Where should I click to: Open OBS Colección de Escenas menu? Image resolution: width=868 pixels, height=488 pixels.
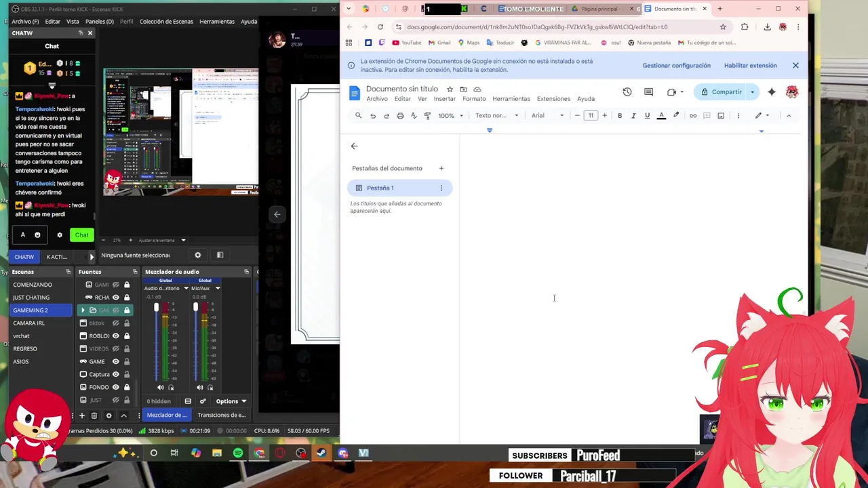click(166, 22)
